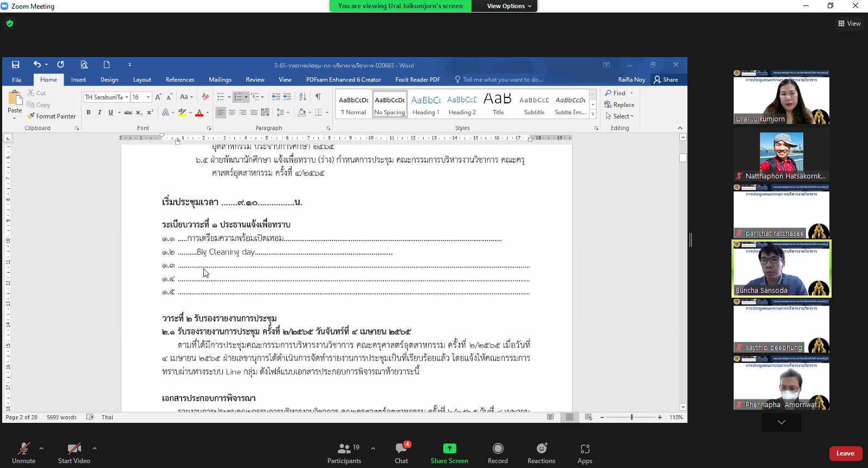Open View Options dropdown in Zoom banner
Image resolution: width=868 pixels, height=468 pixels.
tap(509, 6)
